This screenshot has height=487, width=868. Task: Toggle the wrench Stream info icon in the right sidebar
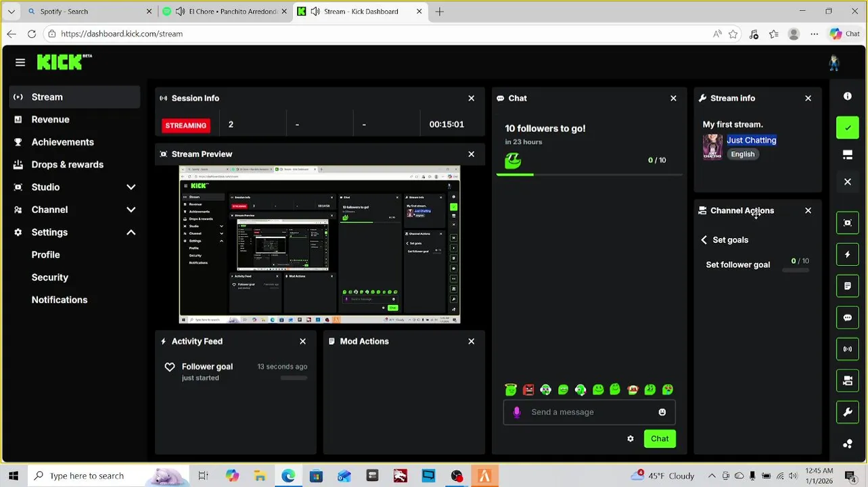pyautogui.click(x=847, y=412)
